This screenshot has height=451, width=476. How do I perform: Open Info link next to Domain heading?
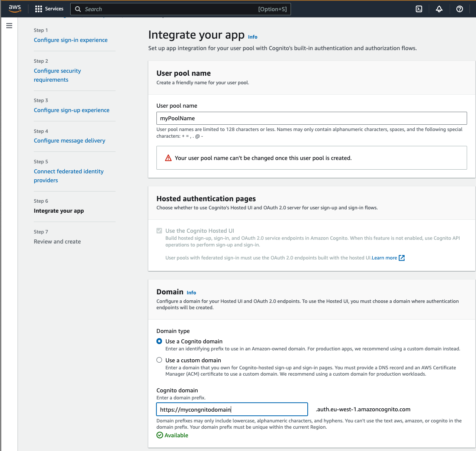click(x=191, y=293)
